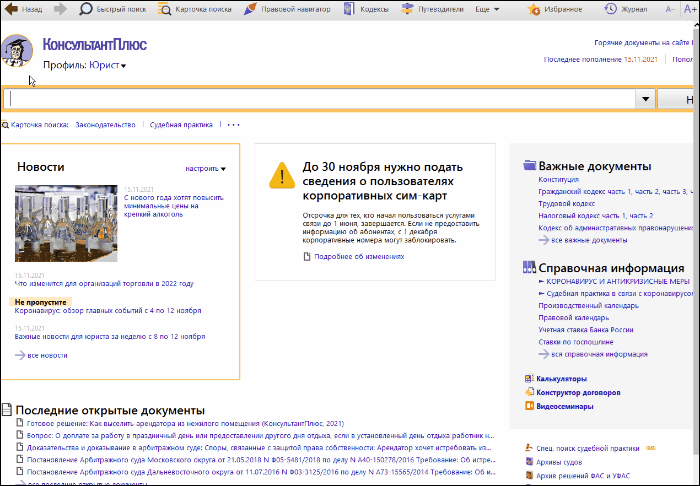Click the Back arrow icon
Image resolution: width=700 pixels, height=486 pixels.
pos(11,9)
